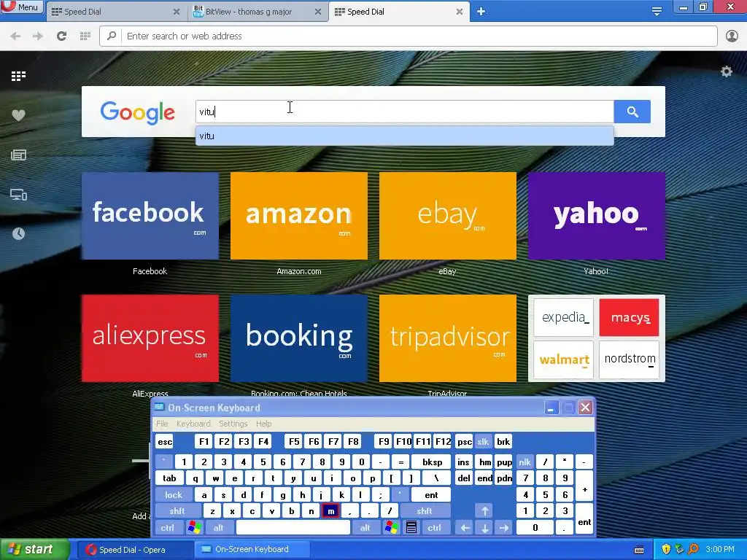
Task: Open the TripAdvisor speed dial tile
Action: (x=447, y=338)
